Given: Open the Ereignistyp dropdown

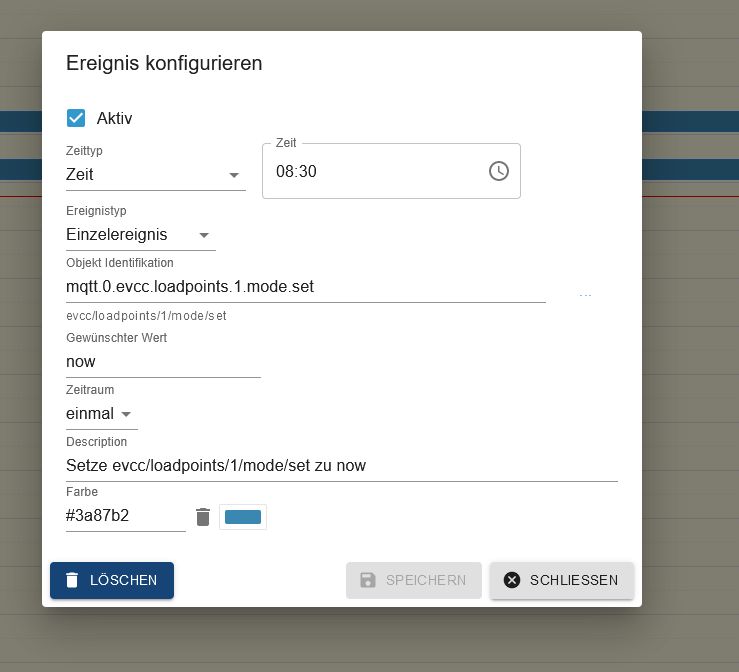Looking at the screenshot, I should [140, 235].
